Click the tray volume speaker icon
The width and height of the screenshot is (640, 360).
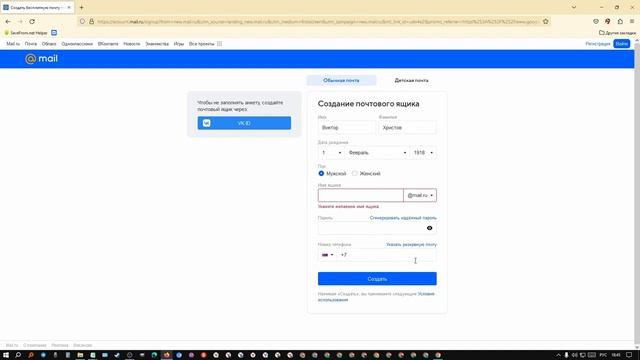click(x=574, y=355)
